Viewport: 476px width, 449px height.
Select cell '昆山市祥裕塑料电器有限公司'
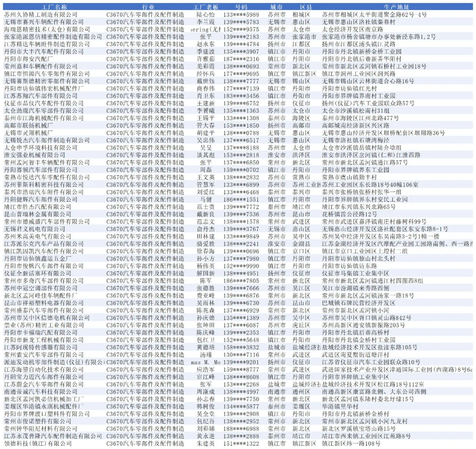coord(44,303)
